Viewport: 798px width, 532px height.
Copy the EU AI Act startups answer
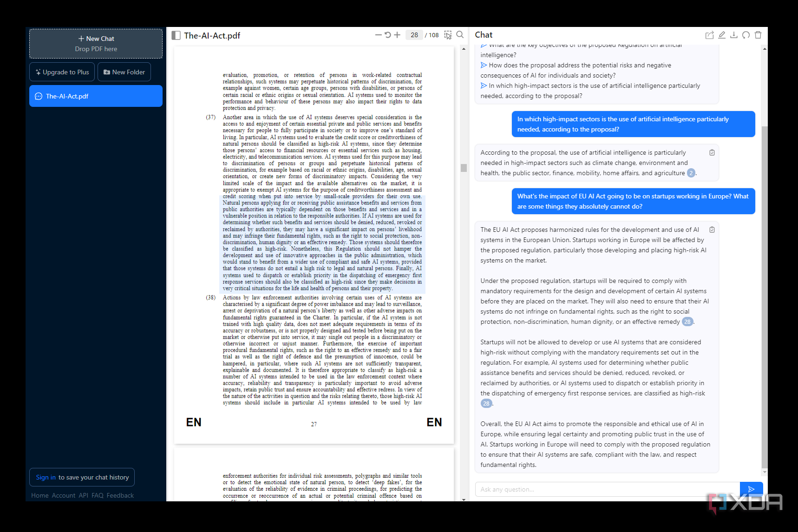[x=712, y=230]
